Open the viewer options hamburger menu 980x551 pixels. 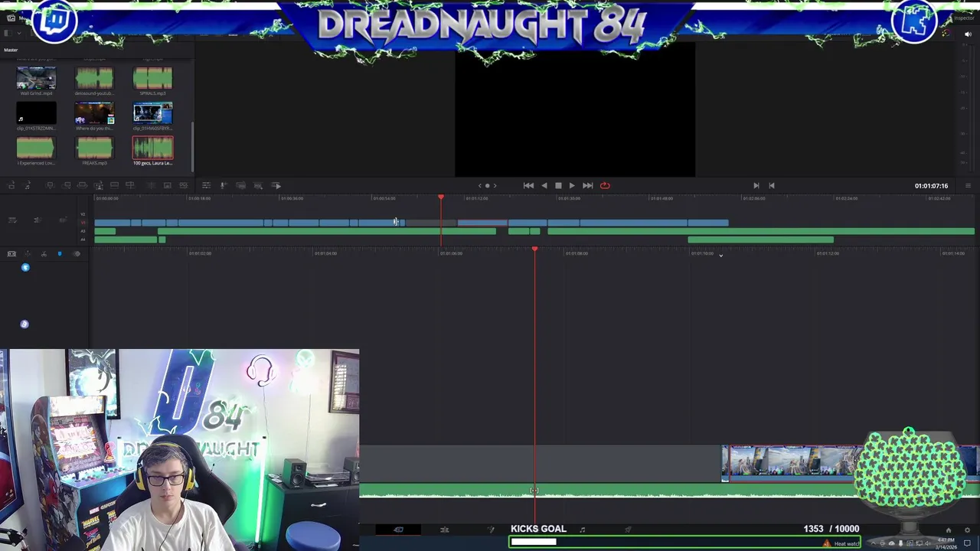pyautogui.click(x=968, y=186)
